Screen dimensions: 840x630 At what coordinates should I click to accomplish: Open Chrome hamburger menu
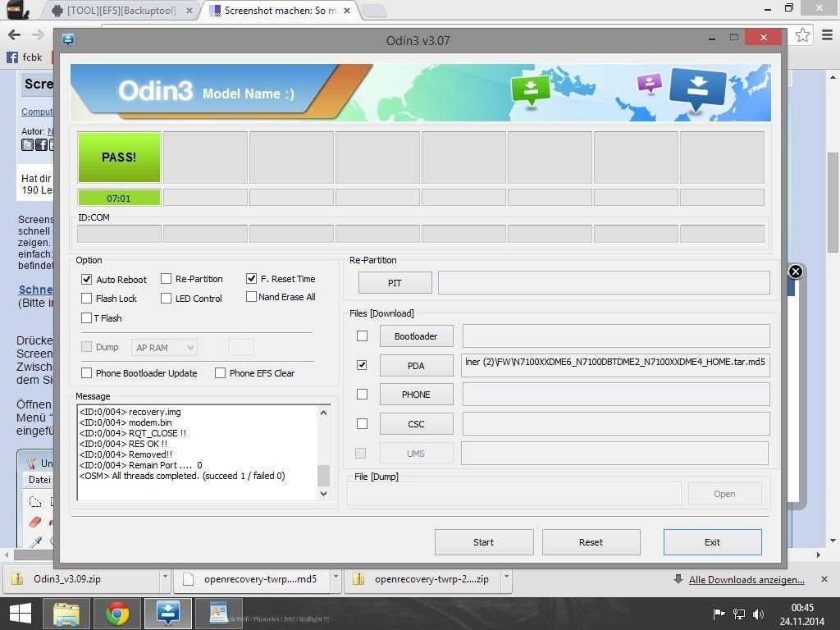827,35
